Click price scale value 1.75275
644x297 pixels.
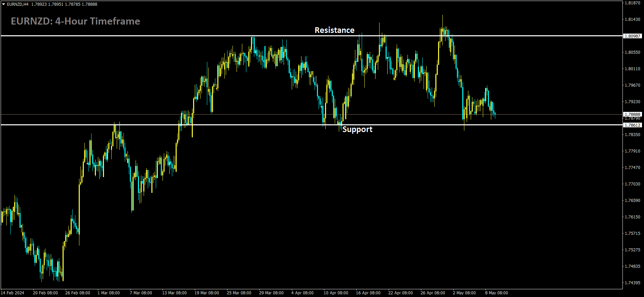[633, 250]
